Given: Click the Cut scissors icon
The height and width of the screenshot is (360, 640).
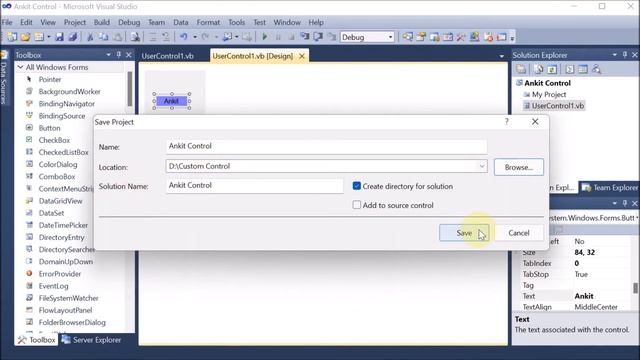Looking at the screenshot, I should tap(90, 37).
